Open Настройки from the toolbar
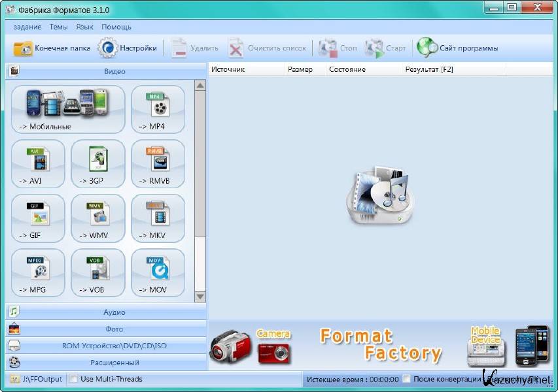The image size is (558, 392). coord(128,48)
